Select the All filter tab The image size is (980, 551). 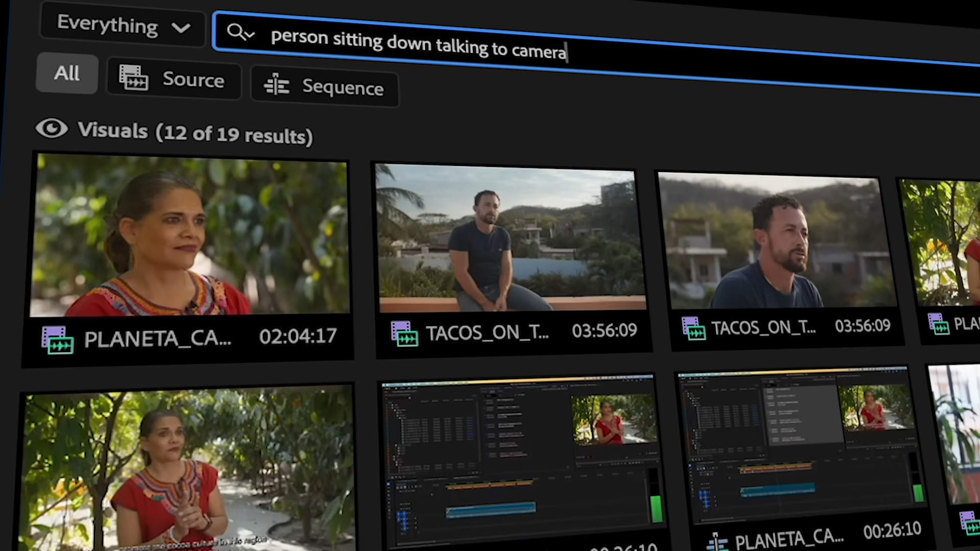coord(67,73)
